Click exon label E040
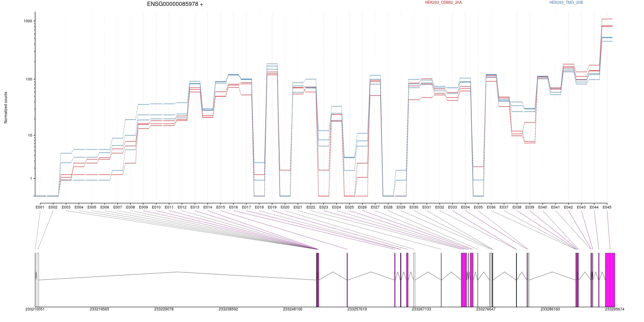The height and width of the screenshot is (322, 644). click(543, 207)
